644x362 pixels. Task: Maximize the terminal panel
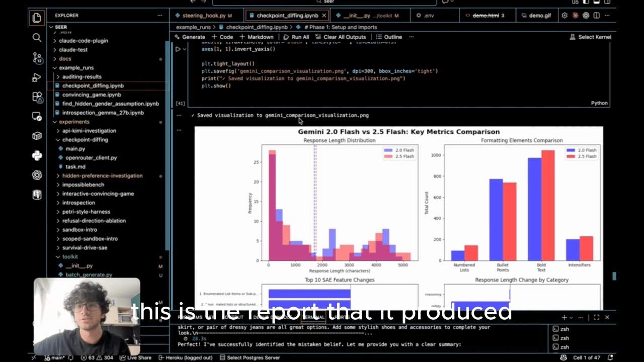596,317
